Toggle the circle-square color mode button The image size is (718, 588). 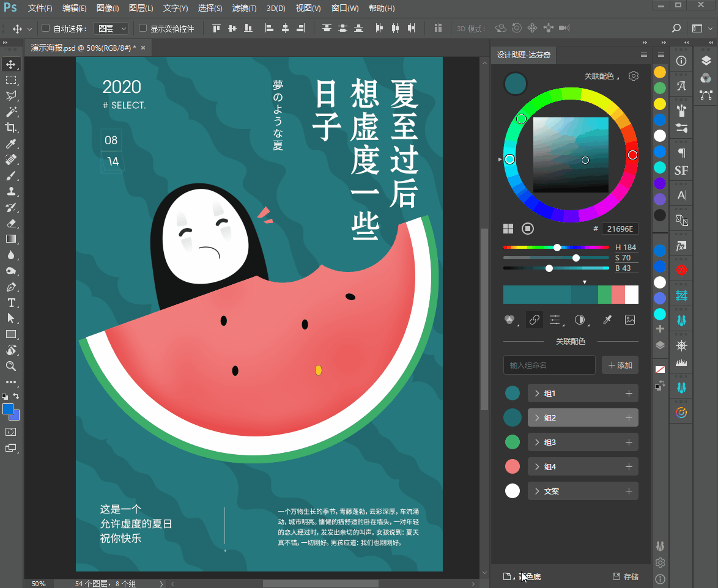[528, 229]
